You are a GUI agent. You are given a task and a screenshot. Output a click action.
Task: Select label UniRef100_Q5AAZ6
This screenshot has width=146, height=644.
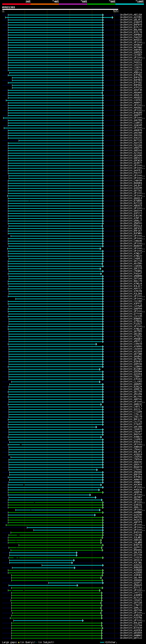131,585
